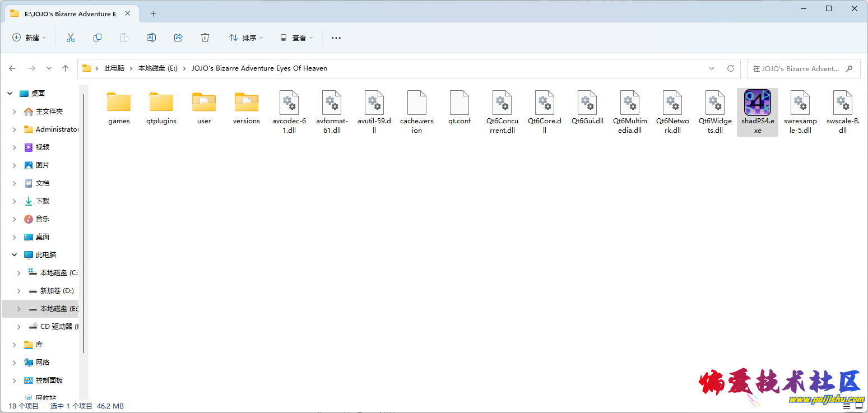Open the more options ellipsis menu
Viewport: 868px width, 413px height.
click(x=336, y=38)
